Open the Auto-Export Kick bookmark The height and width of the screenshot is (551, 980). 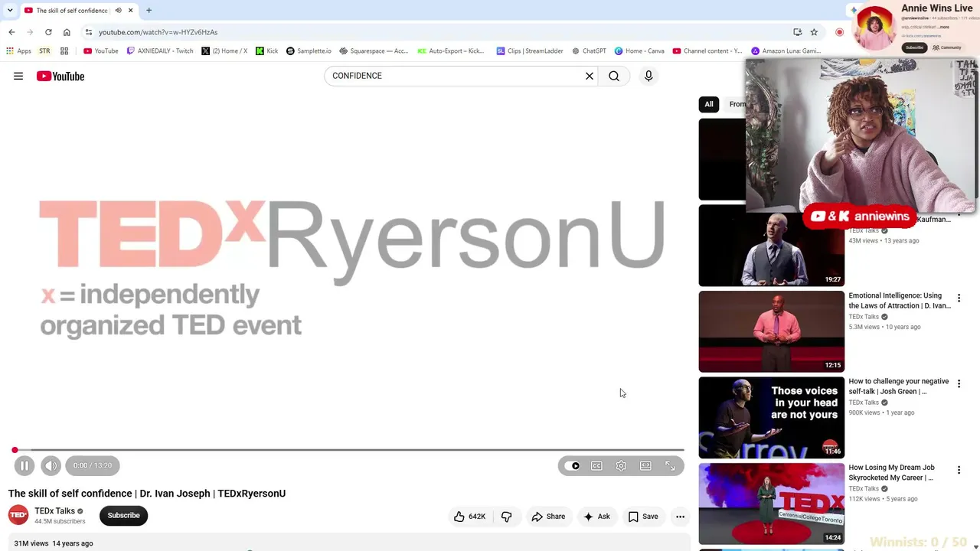tap(451, 51)
